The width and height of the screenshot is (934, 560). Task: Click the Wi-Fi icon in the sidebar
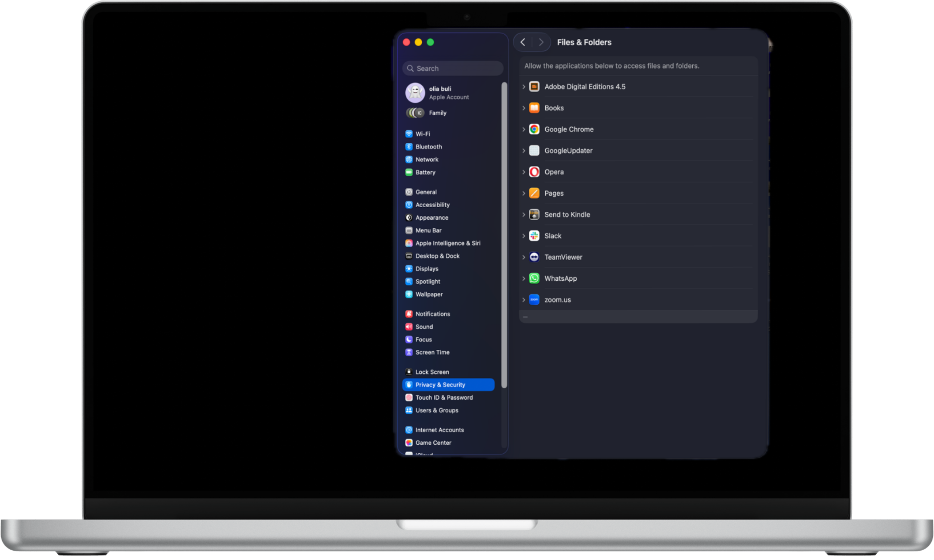tap(409, 134)
